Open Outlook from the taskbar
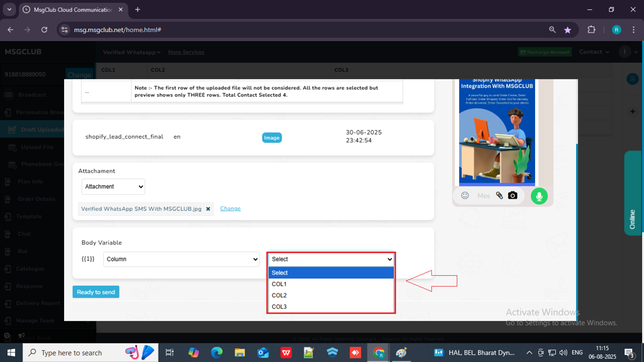The height and width of the screenshot is (362, 644). click(x=263, y=353)
